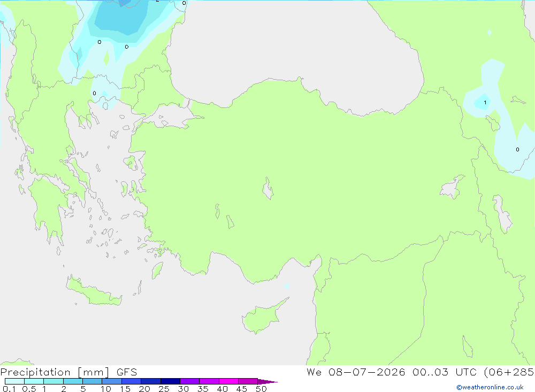This screenshot has width=535, height=392.
Task: Click the legend tick label "35"
Action: [203, 389]
